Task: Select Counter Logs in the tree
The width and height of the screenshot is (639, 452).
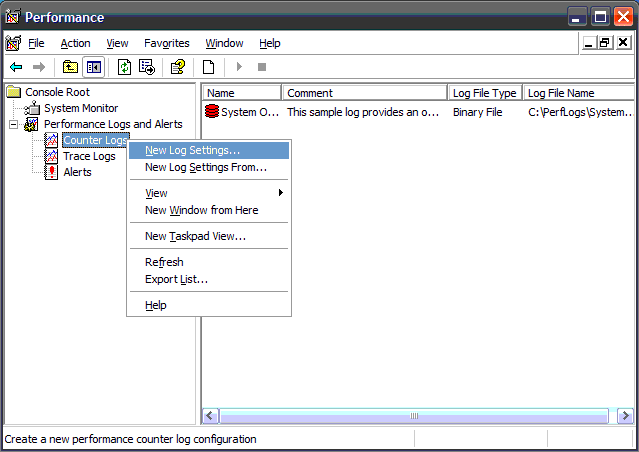Action: [x=96, y=140]
